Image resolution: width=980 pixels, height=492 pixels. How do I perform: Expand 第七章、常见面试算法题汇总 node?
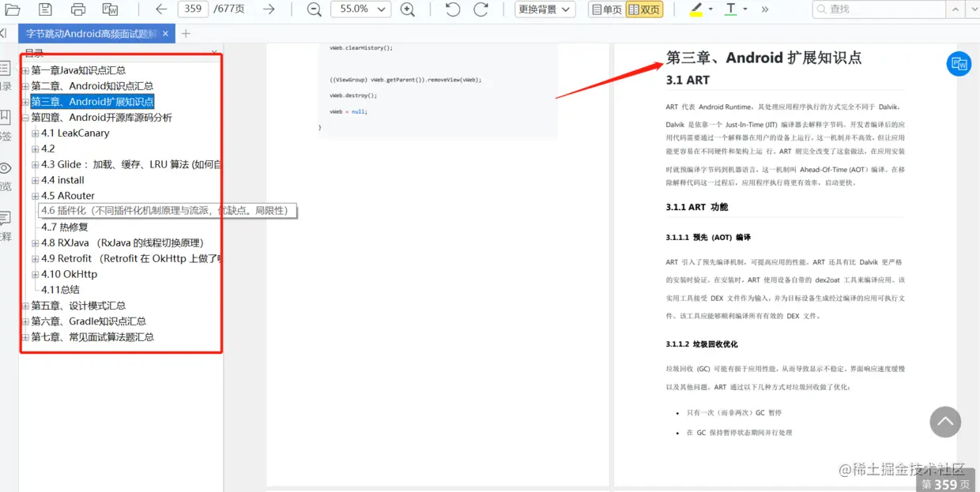tap(25, 337)
